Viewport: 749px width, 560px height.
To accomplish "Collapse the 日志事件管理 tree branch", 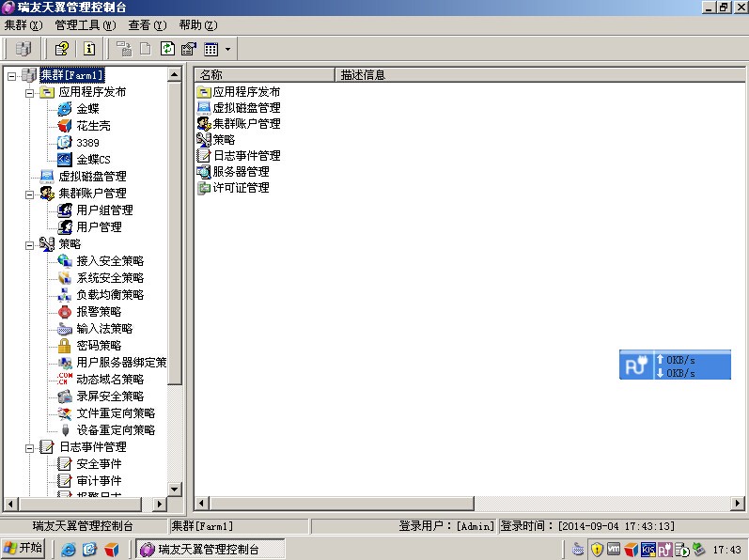I will coord(29,447).
